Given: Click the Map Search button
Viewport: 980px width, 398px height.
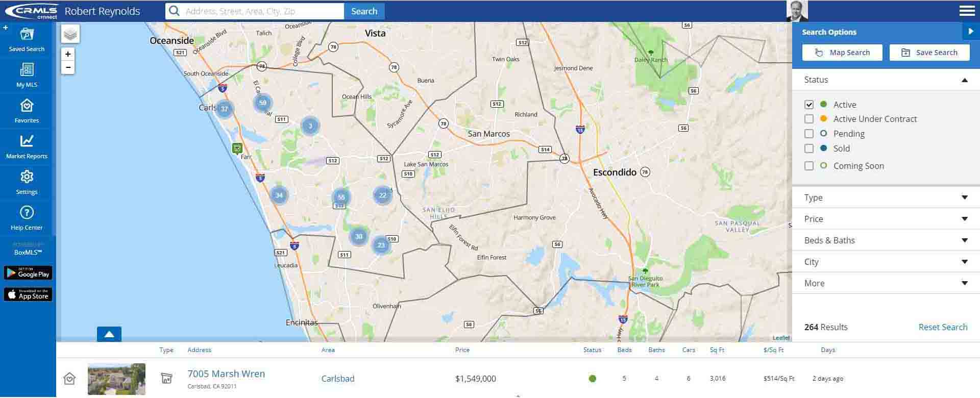Looking at the screenshot, I should [x=842, y=53].
